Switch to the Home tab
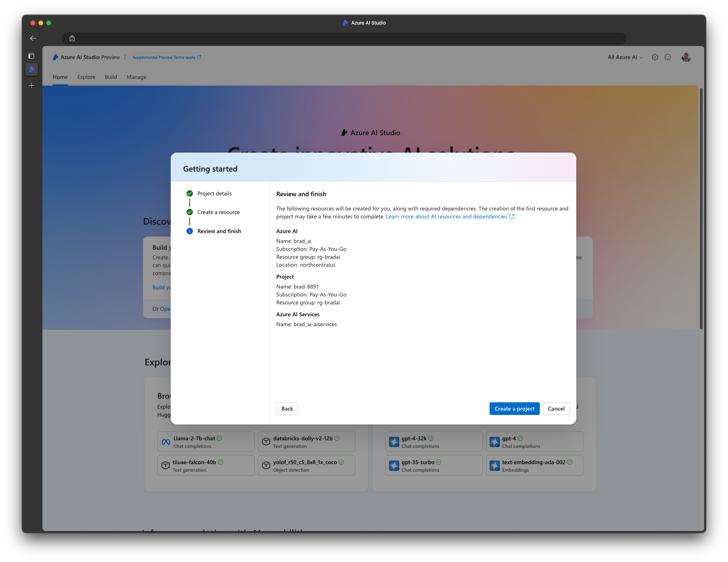728x562 pixels. [60, 77]
